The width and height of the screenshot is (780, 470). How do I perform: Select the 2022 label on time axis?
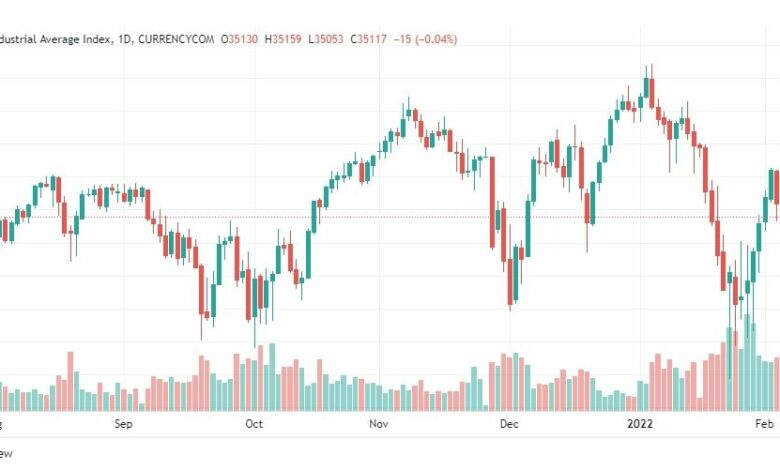[x=640, y=424]
